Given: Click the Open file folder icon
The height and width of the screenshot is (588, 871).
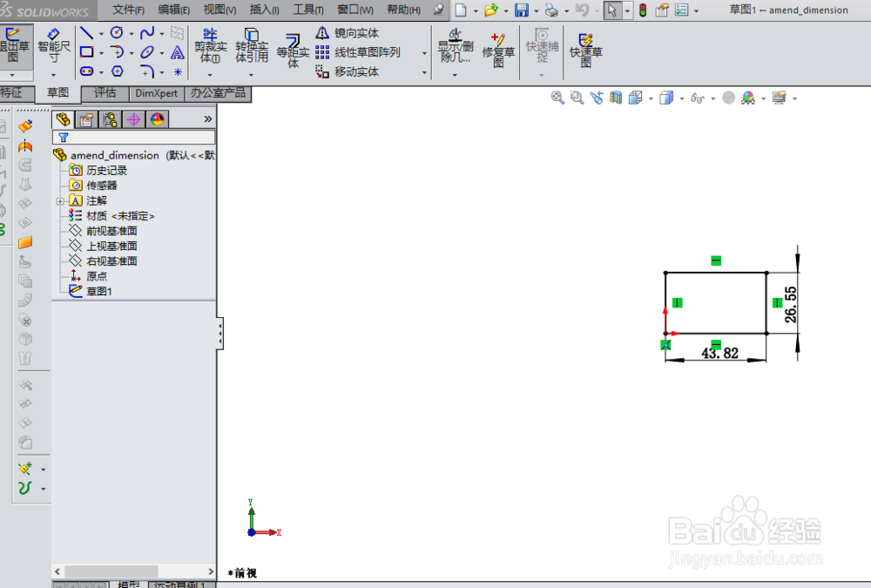Looking at the screenshot, I should point(490,10).
